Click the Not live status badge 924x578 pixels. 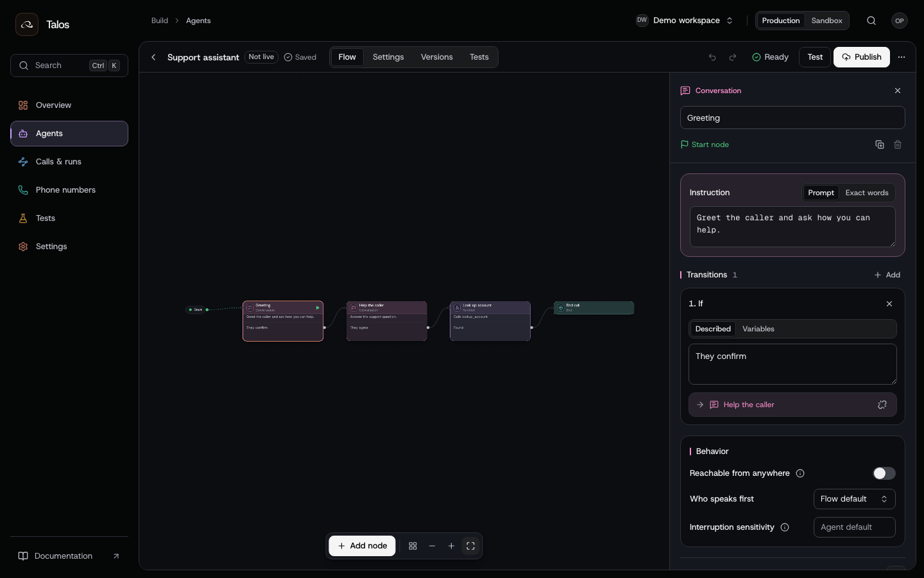point(261,57)
